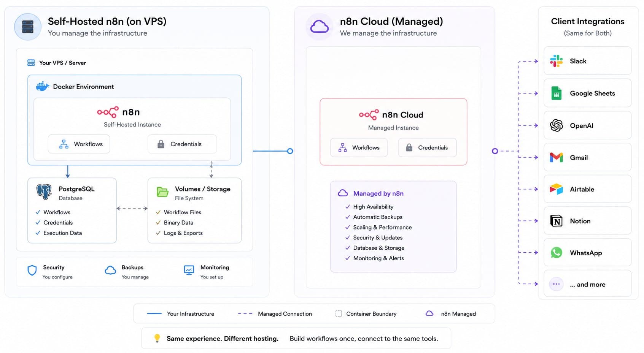The image size is (644, 353).
Task: Select the Slack integration card
Action: coord(588,61)
